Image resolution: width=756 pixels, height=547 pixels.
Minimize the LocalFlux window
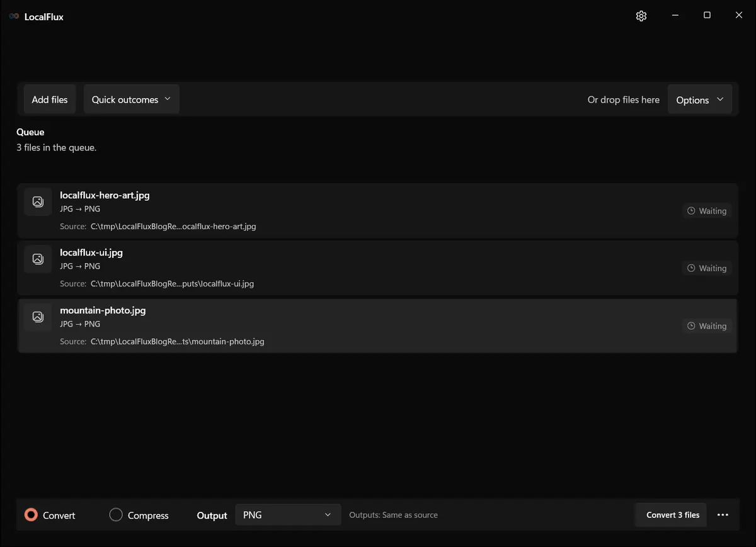675,16
